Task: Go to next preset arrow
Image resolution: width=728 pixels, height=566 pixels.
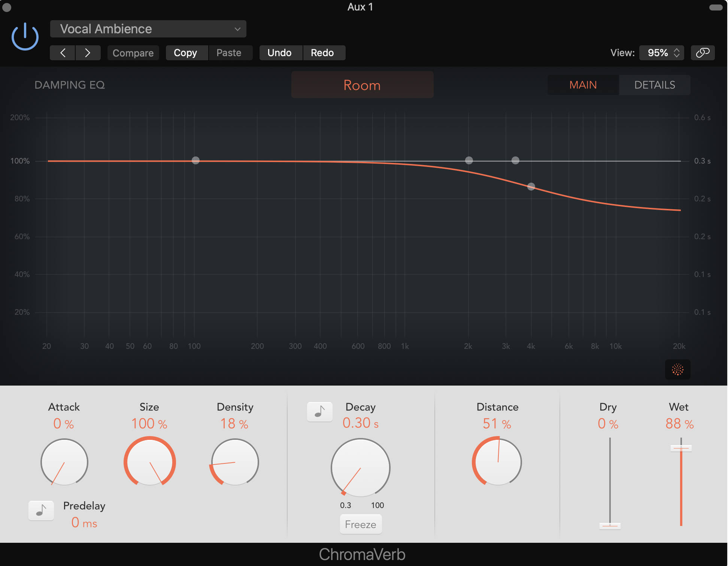Action: (x=88, y=53)
